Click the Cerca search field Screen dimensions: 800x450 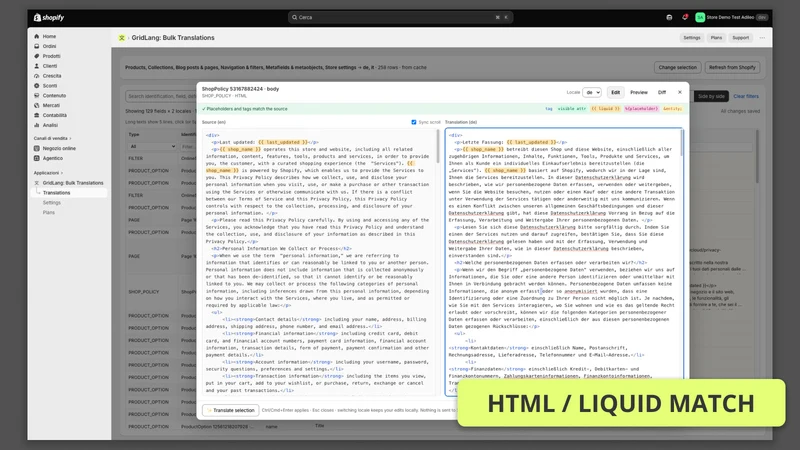click(400, 17)
